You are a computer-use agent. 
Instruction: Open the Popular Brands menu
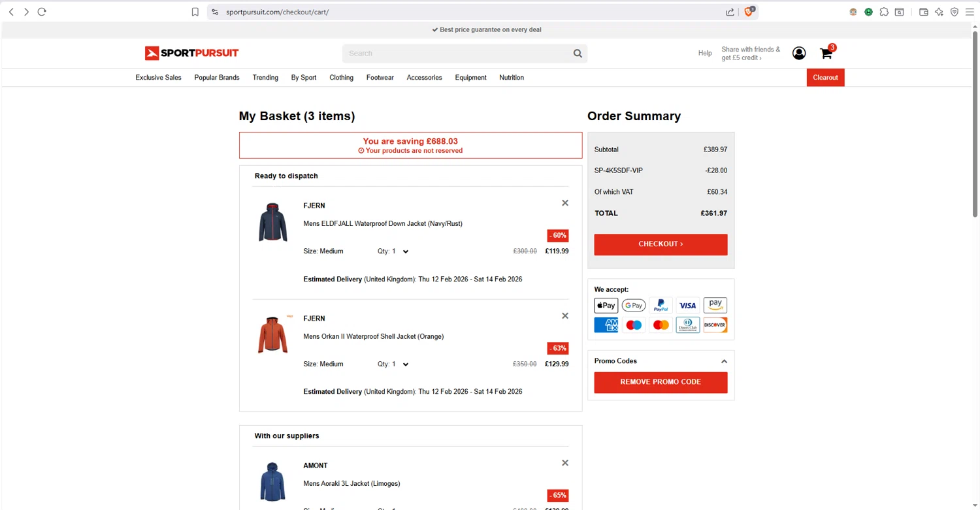point(217,78)
